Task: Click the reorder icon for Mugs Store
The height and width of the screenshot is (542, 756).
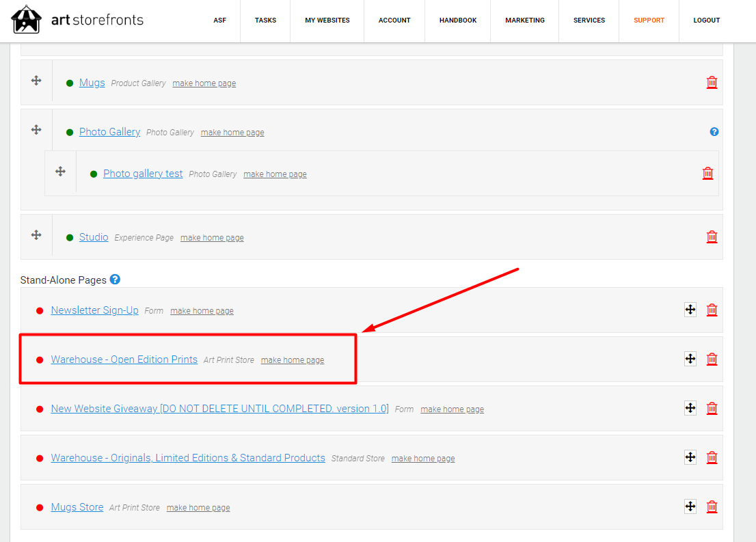Action: click(x=690, y=506)
